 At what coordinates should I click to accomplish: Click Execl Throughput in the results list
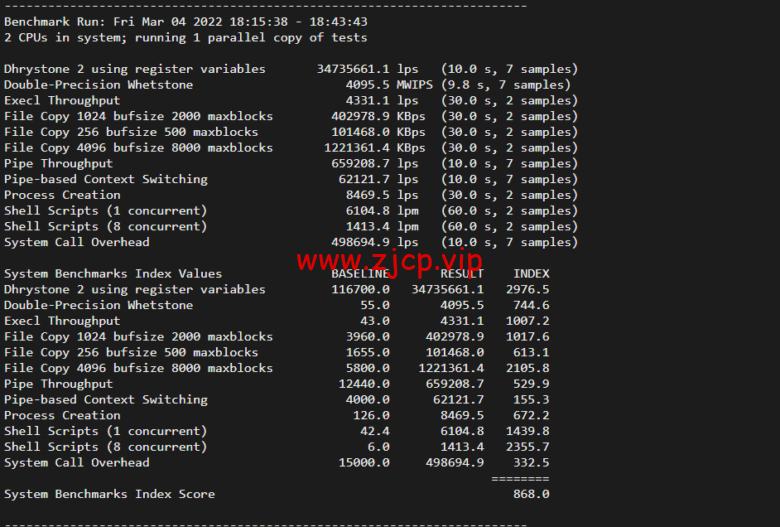coord(62,101)
